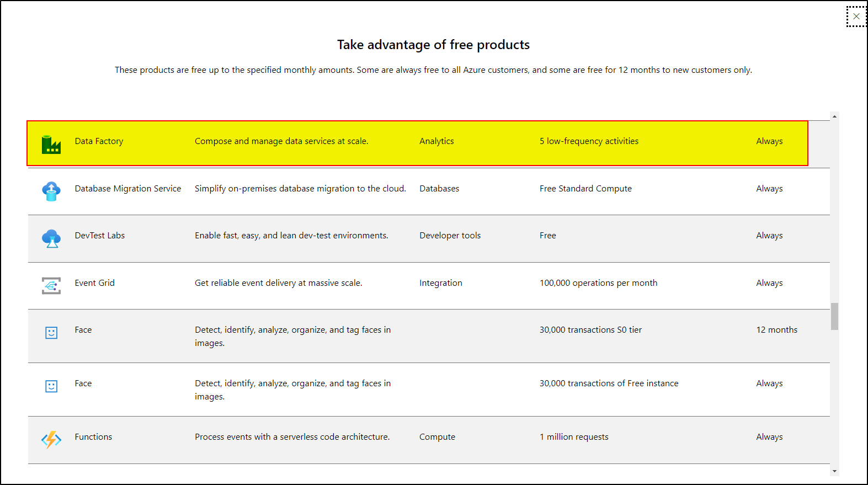Click the Data Factory green factory icon
Viewport: 868px width, 485px height.
click(x=51, y=145)
